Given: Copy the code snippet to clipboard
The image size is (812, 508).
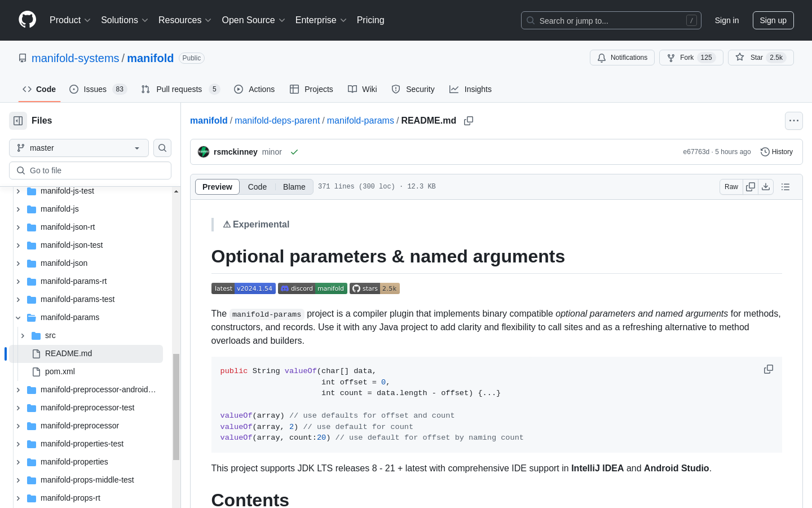Looking at the screenshot, I should (769, 369).
